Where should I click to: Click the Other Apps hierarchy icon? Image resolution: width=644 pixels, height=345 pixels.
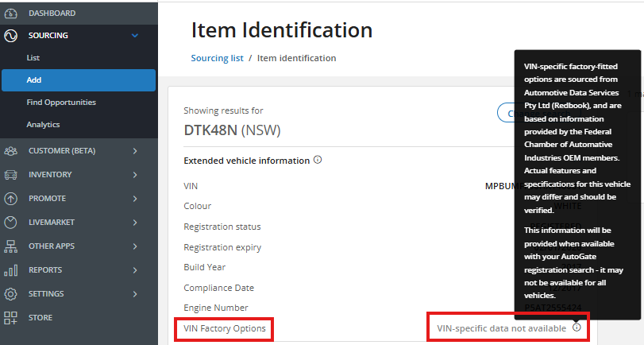(11, 246)
